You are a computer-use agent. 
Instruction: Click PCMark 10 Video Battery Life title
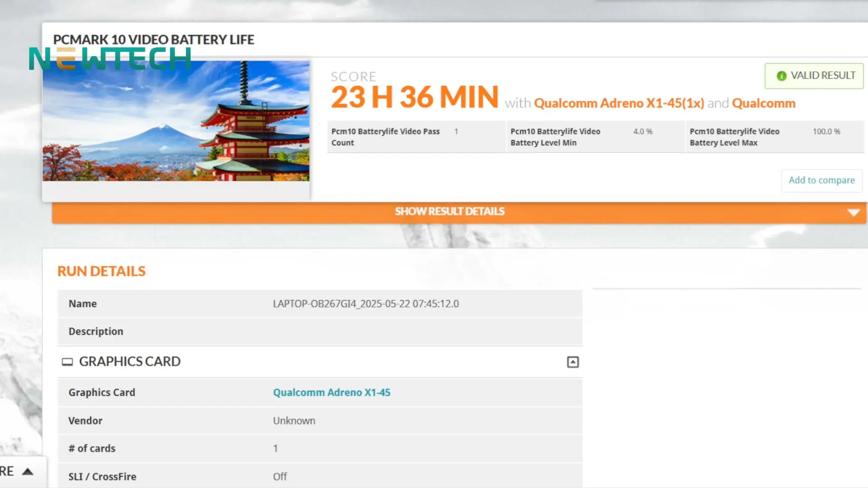tap(154, 40)
